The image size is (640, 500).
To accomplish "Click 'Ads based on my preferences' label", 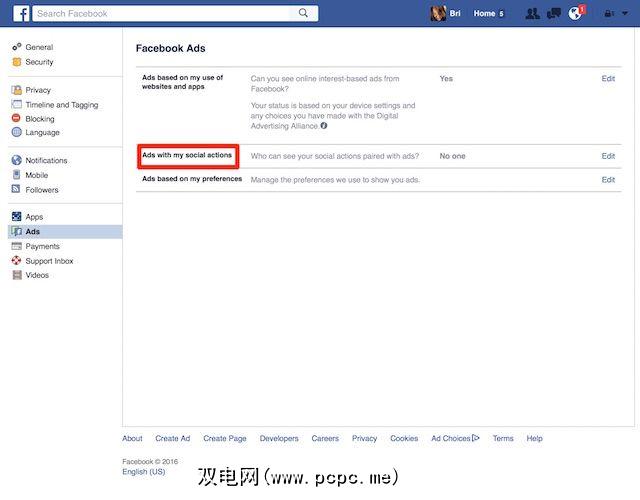I will click(x=192, y=179).
